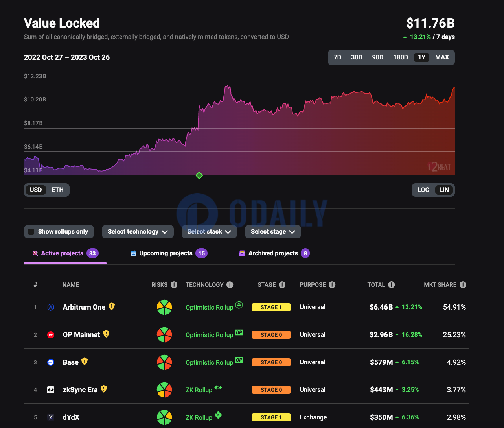
Task: Open the risk rosette for Arbitrum One
Action: point(164,307)
